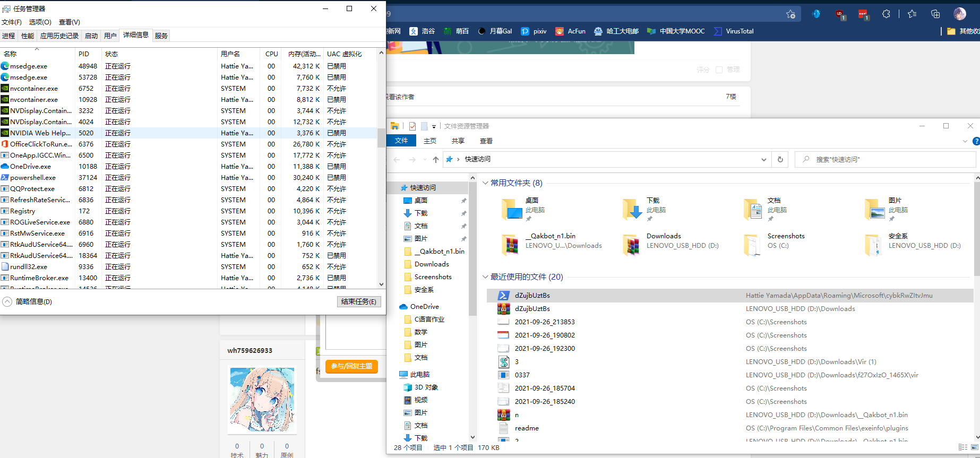Select recent file 2021-09-26_213853

click(x=730, y=322)
